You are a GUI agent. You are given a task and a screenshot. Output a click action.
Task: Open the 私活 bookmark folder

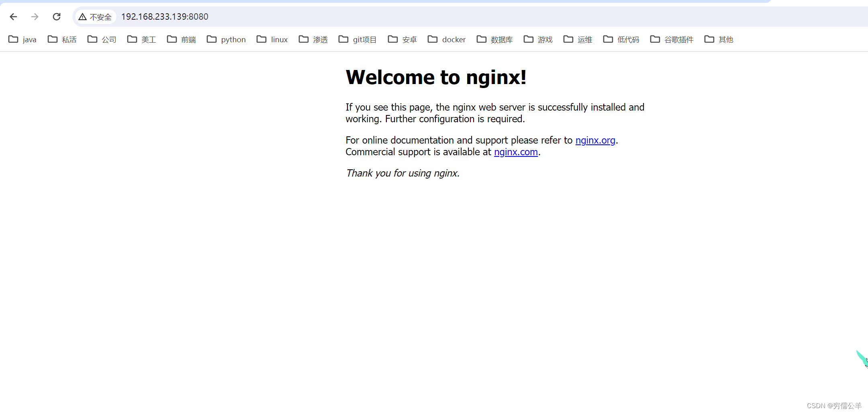pos(62,39)
